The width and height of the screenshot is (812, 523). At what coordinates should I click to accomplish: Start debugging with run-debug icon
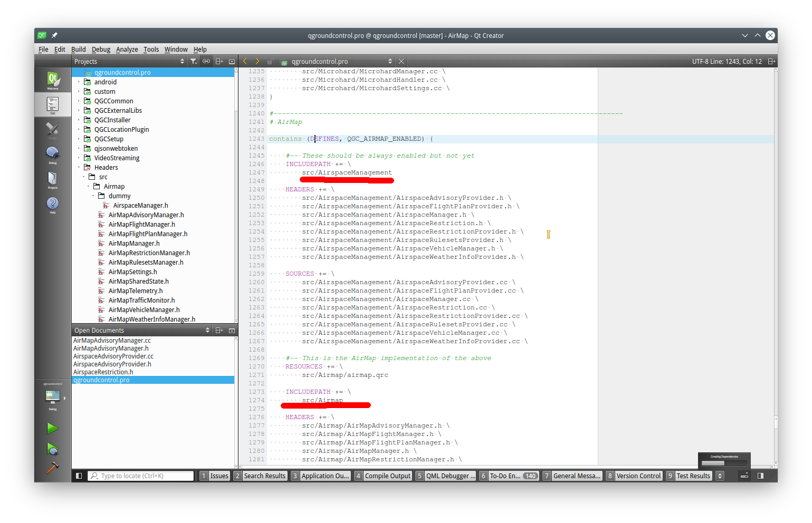pos(52,449)
